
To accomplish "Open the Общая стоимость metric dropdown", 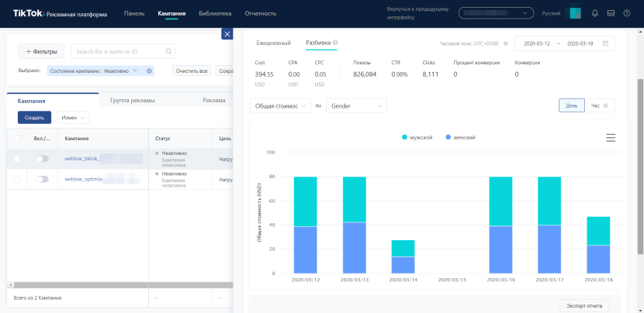I will (x=280, y=105).
